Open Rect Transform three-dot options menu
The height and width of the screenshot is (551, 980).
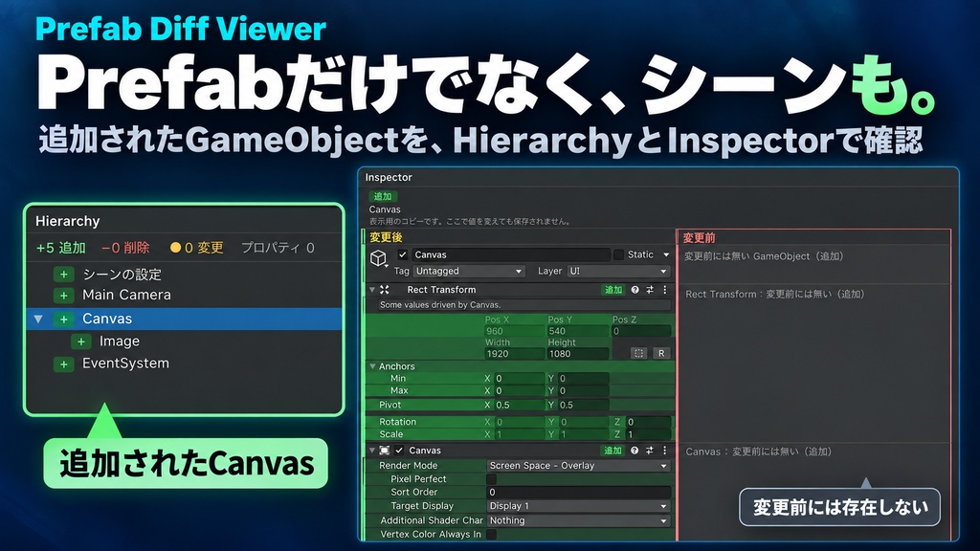click(665, 290)
